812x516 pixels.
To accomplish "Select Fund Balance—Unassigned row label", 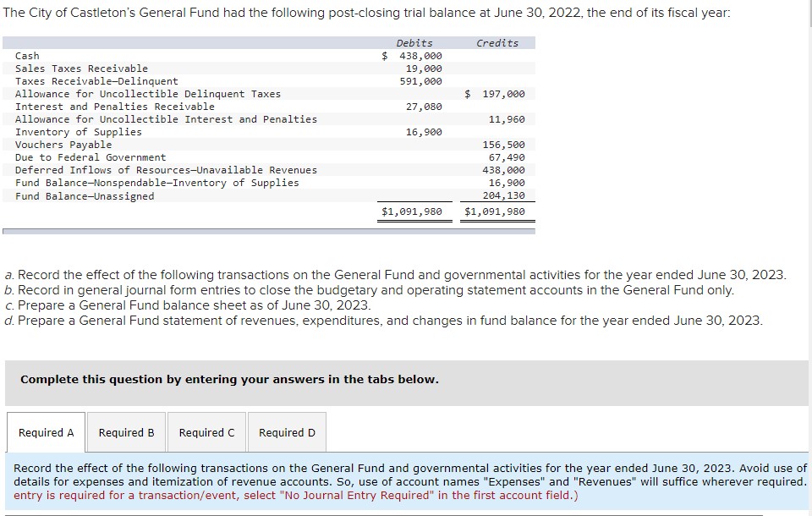I will pyautogui.click(x=85, y=196).
